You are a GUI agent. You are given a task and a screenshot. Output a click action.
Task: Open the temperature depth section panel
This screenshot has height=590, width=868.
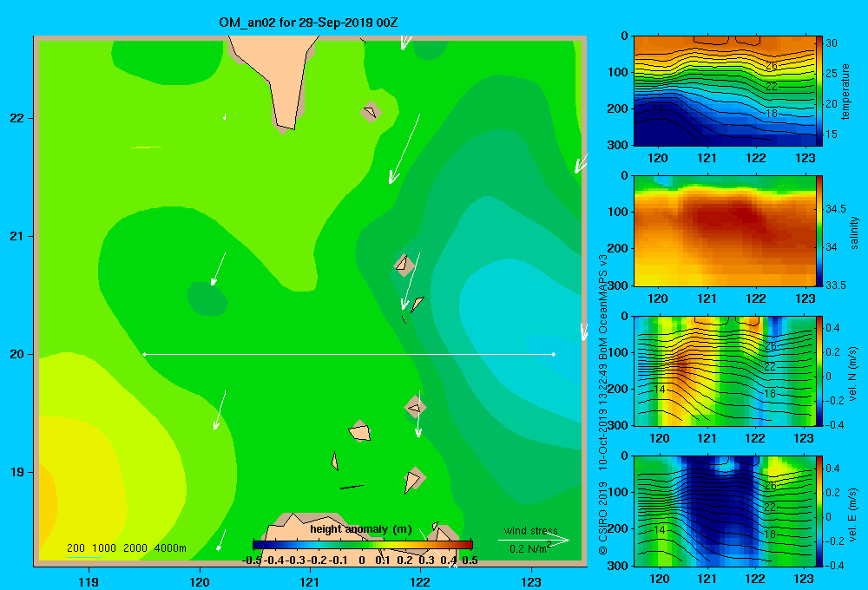pyautogui.click(x=724, y=91)
